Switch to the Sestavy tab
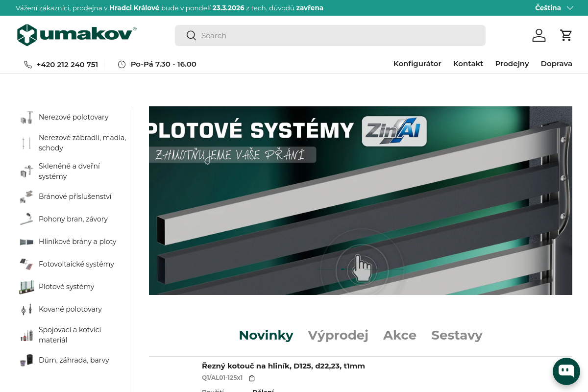 (457, 335)
